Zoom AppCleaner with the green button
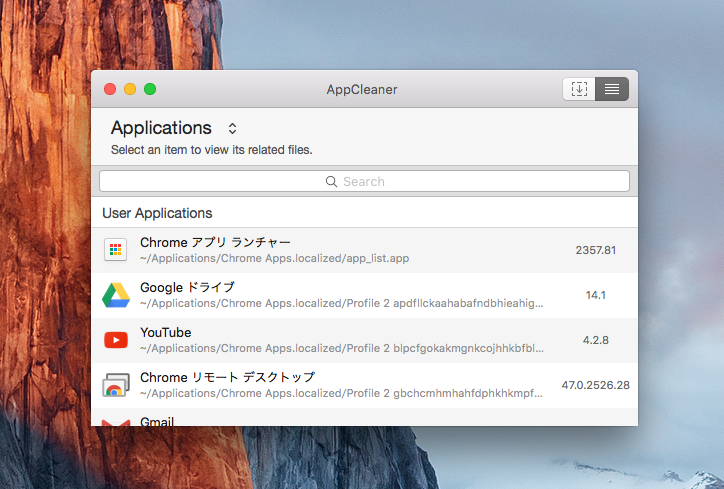Image resolution: width=724 pixels, height=489 pixels. [150, 89]
